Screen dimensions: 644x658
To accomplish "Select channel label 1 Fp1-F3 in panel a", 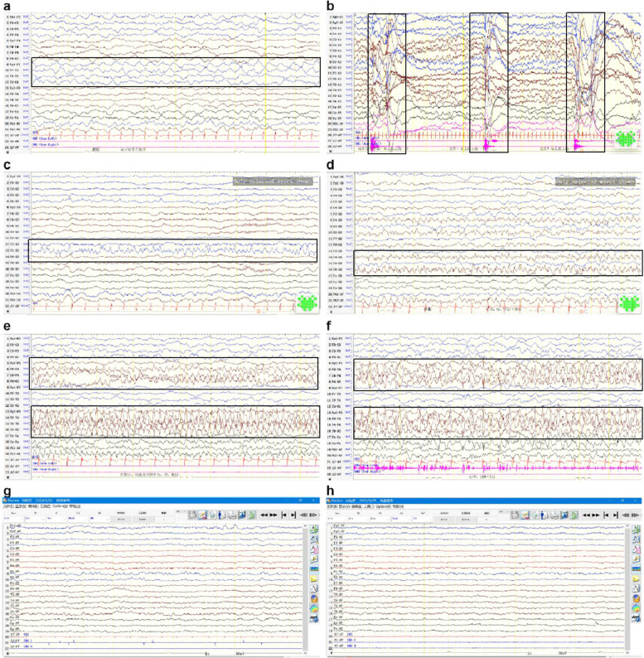I will pyautogui.click(x=13, y=17).
